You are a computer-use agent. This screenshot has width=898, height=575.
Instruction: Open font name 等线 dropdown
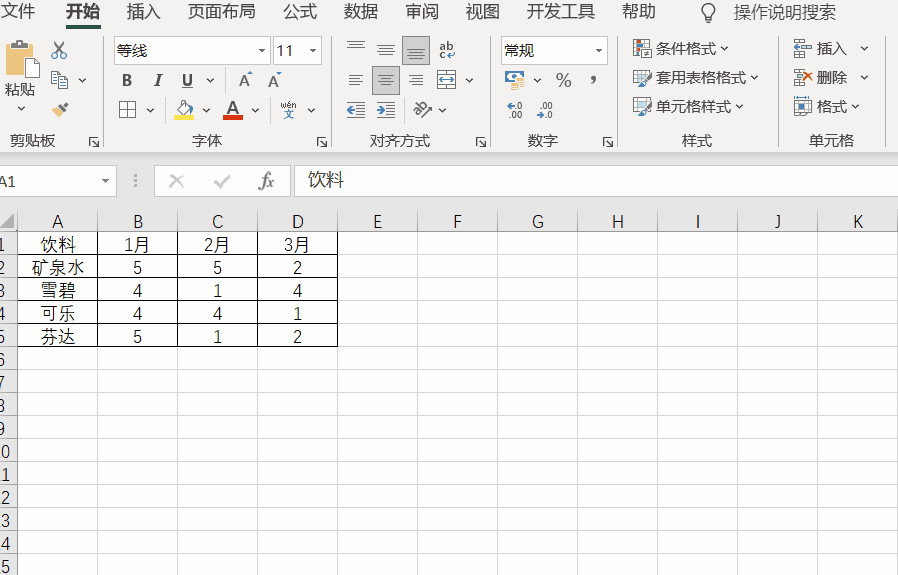click(261, 50)
